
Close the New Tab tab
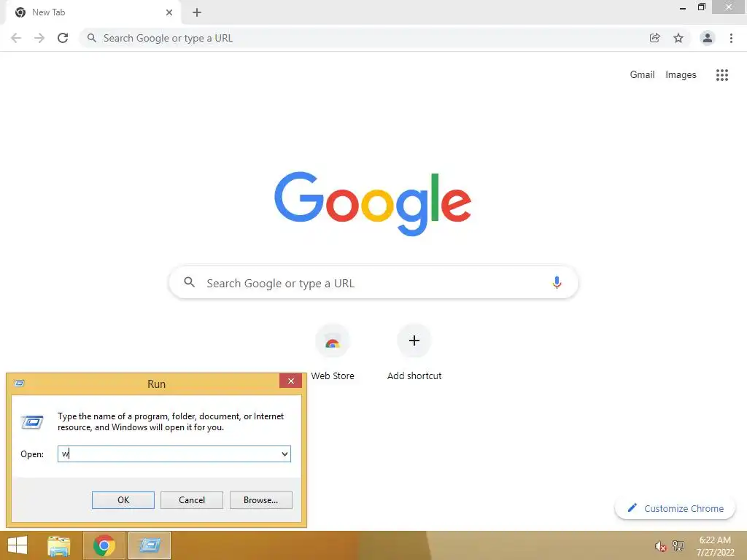(x=169, y=12)
